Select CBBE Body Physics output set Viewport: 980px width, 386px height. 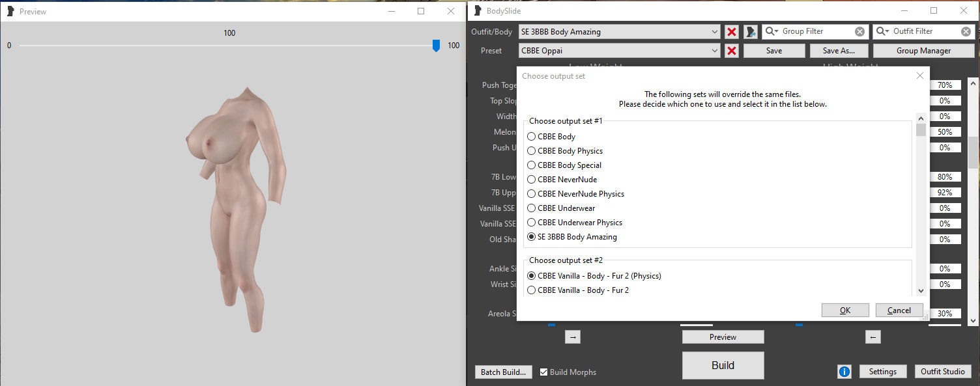coord(565,151)
